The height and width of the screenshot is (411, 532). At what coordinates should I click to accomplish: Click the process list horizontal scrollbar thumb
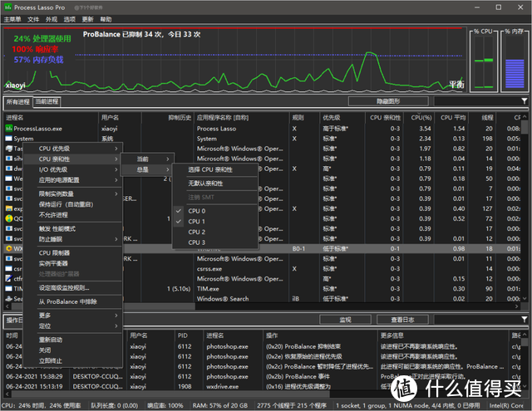[x=103, y=306]
